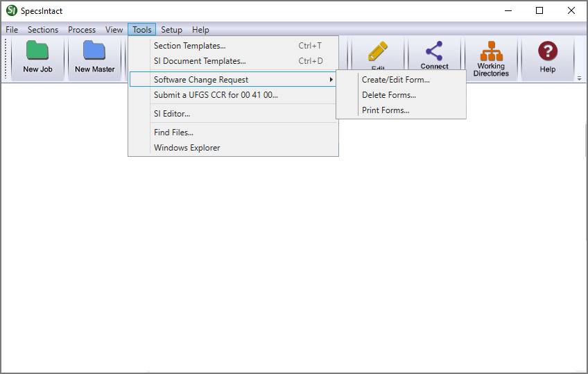Open the View menu
Viewport: 588px width, 374px height.
click(114, 30)
